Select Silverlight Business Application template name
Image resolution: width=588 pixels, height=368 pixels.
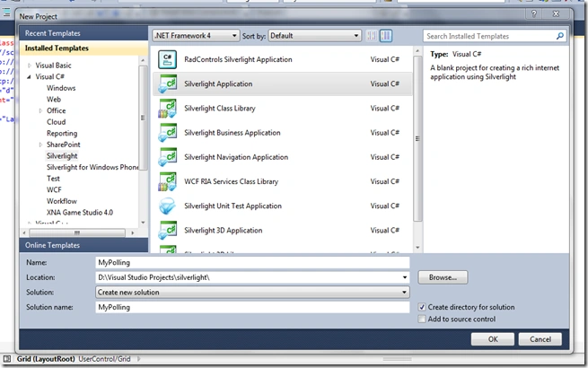[233, 133]
